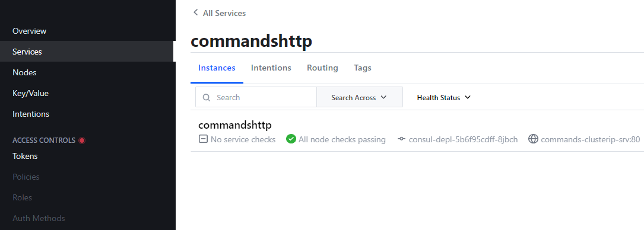
Task: Open the commandshttp instance link
Action: 235,125
